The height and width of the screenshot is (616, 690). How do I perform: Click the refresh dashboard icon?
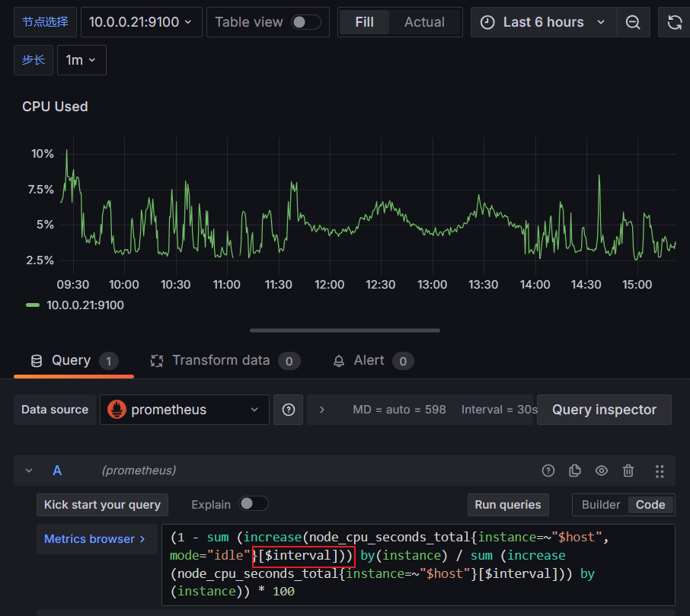tap(674, 23)
